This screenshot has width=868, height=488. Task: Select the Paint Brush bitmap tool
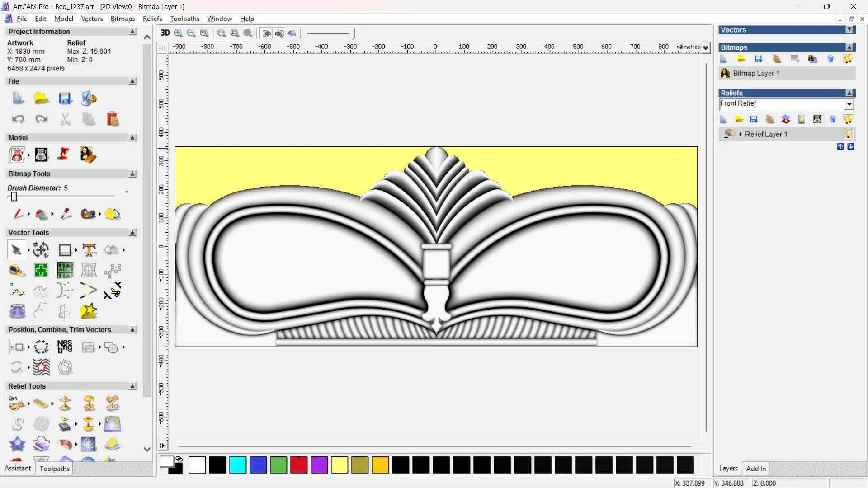[x=18, y=214]
